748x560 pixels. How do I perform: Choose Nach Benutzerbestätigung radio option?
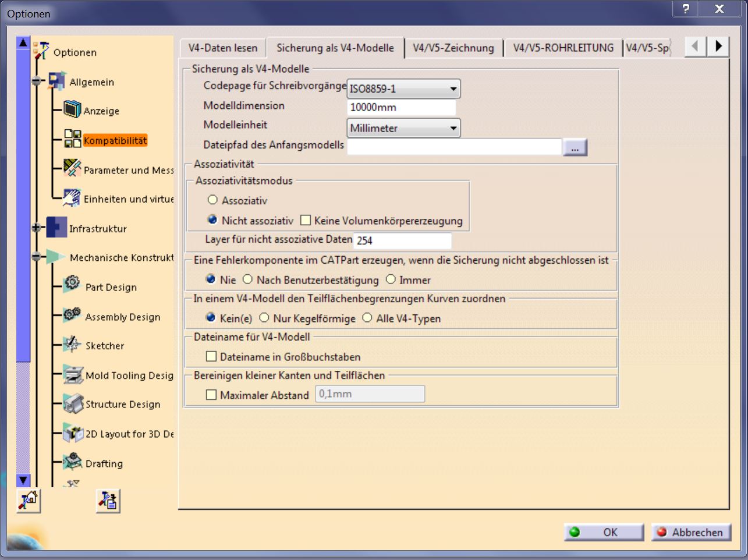[247, 279]
